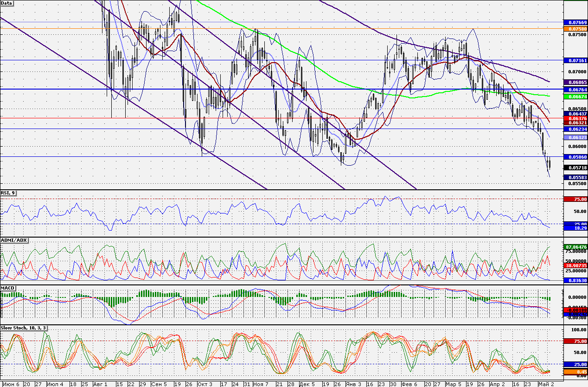
Task: Click the orange 0.07580 price tag
Action: [575, 28]
